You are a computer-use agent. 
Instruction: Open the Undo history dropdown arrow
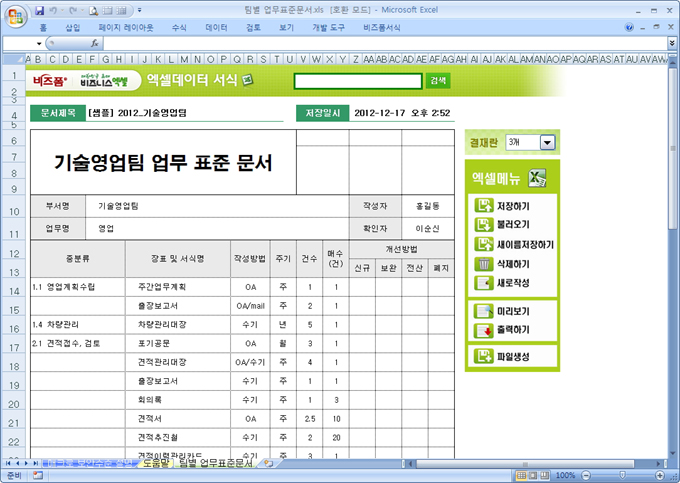click(x=62, y=10)
